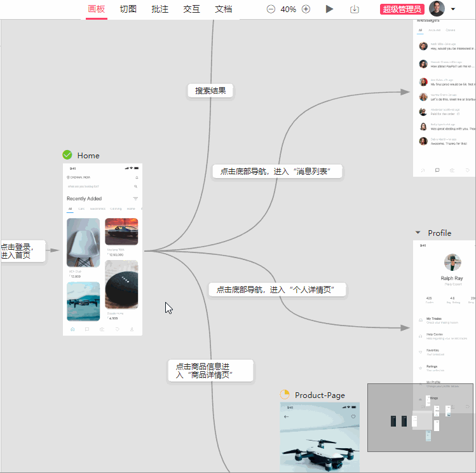Switch to the 画板 tab
Image resolution: width=476 pixels, height=473 pixels.
(96, 9)
